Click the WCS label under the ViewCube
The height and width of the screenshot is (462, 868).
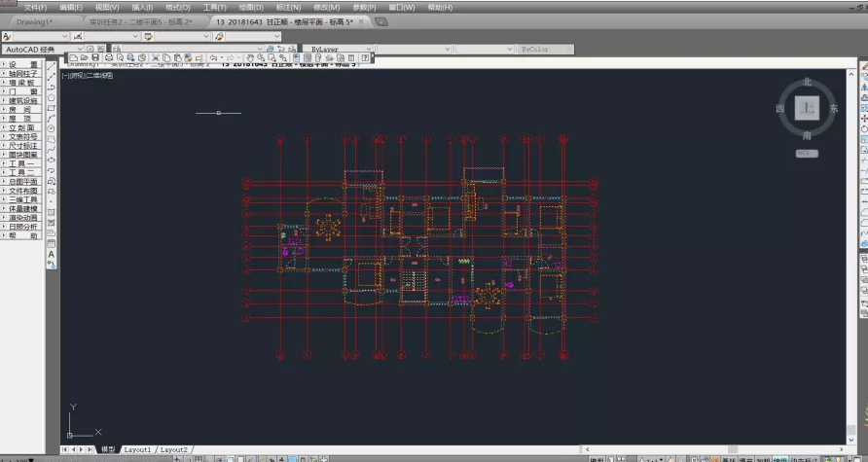tap(807, 154)
